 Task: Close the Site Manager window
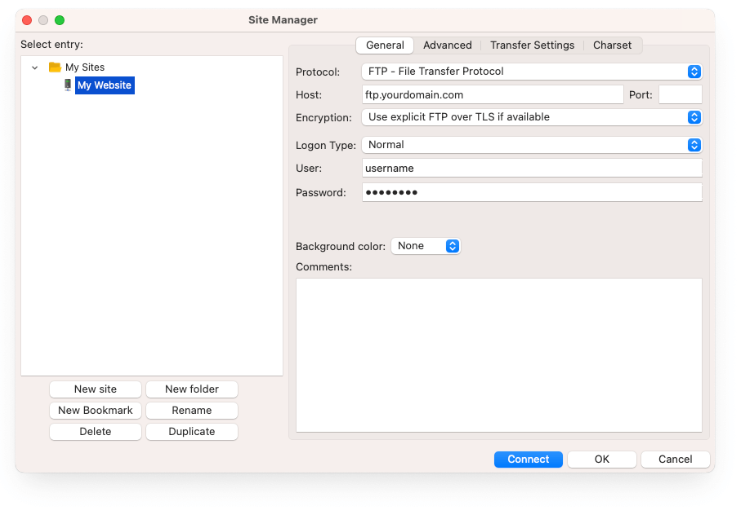(27, 20)
